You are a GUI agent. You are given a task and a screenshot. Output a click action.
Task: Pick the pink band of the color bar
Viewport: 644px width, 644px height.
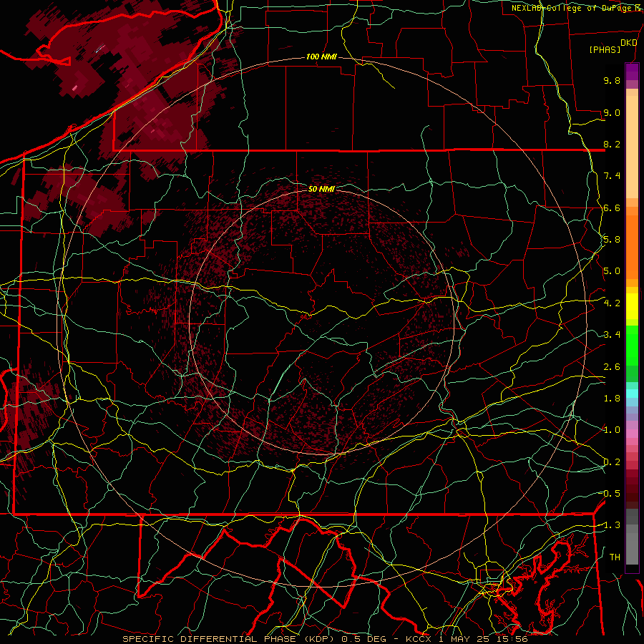632,434
